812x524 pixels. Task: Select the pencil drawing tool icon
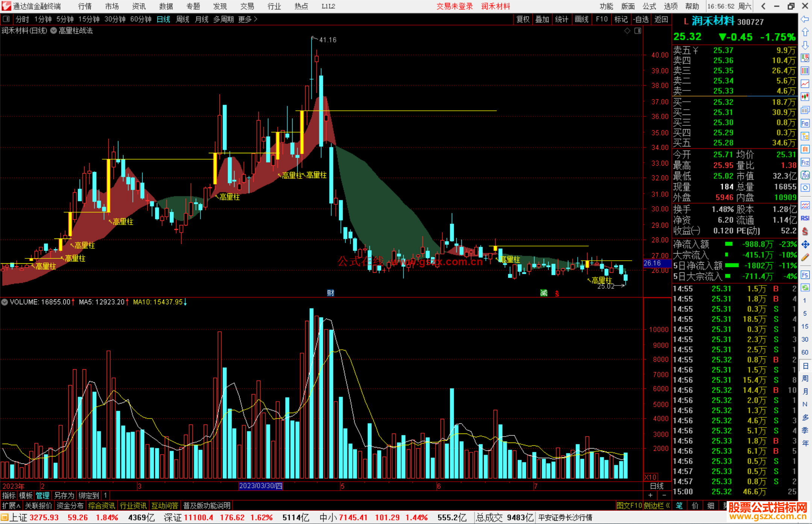coord(805,258)
